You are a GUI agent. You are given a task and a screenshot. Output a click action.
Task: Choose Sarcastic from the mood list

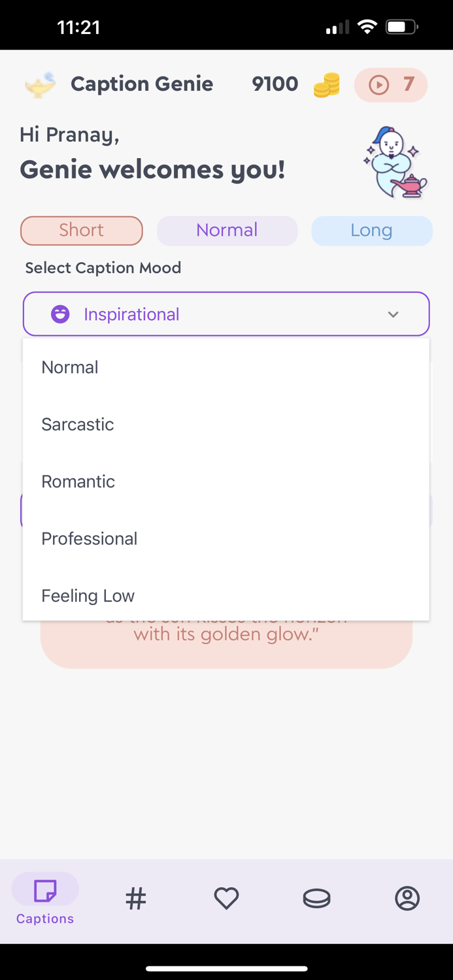(x=77, y=424)
